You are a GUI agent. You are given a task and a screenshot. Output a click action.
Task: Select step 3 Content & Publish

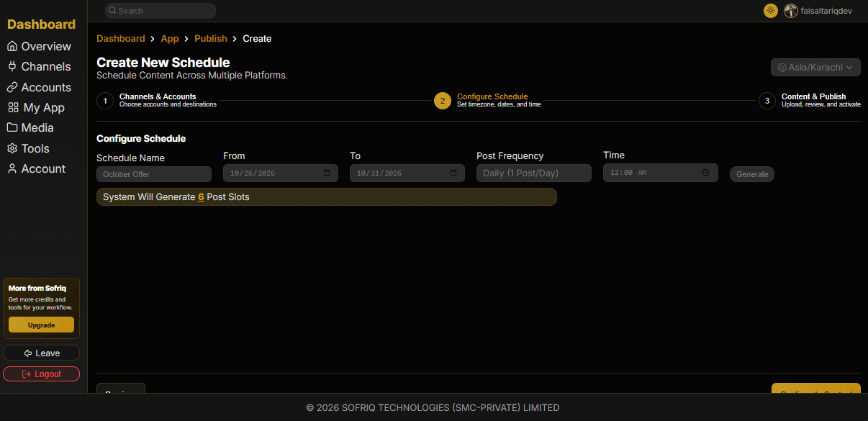pyautogui.click(x=810, y=101)
